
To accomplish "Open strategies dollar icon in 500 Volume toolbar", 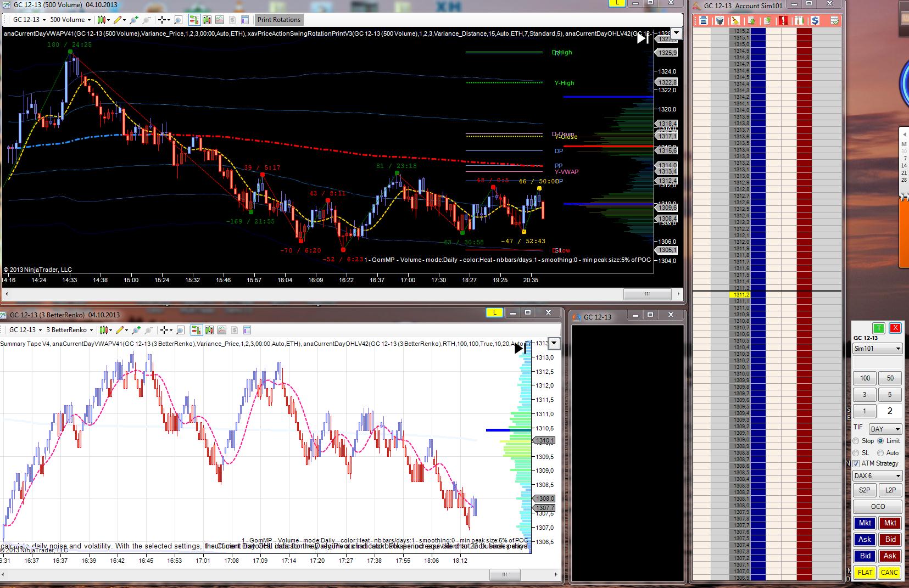I will (232, 20).
